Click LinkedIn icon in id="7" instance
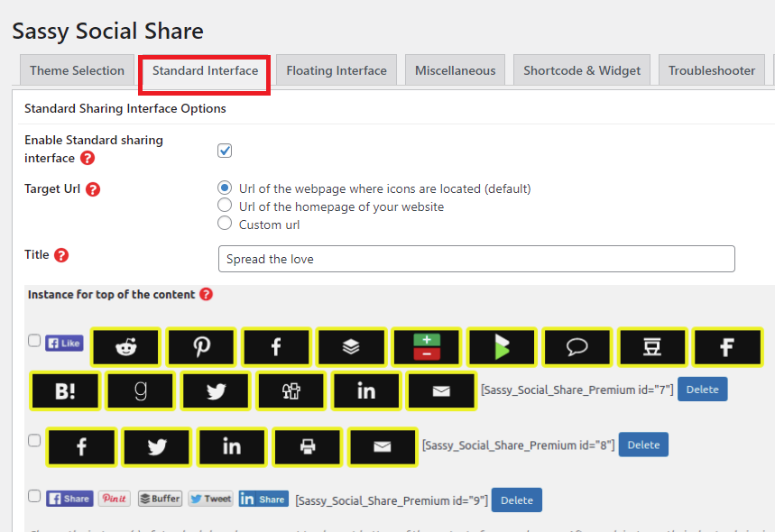The height and width of the screenshot is (532, 775). click(366, 390)
